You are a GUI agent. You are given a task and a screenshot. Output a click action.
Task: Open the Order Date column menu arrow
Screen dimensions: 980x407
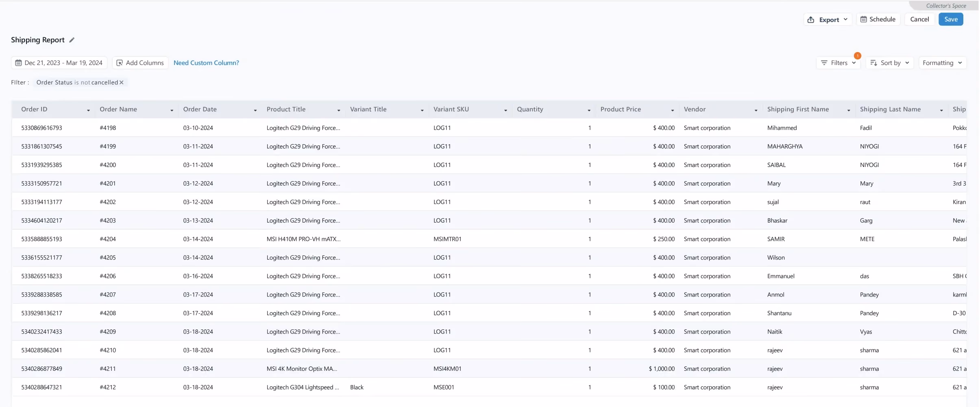[255, 110]
